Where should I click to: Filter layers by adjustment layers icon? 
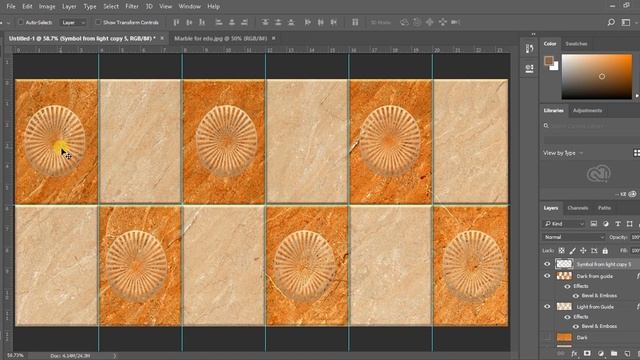[x=606, y=224]
